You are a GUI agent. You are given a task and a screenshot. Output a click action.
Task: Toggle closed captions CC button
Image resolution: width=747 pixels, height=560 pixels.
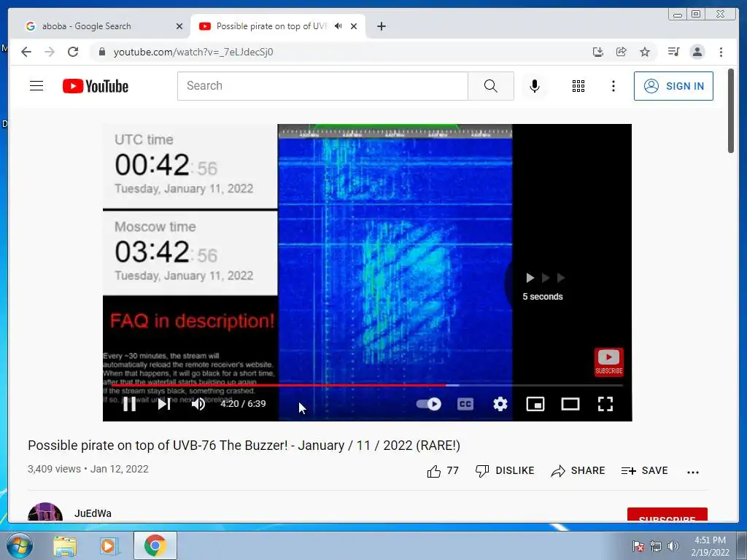click(465, 404)
